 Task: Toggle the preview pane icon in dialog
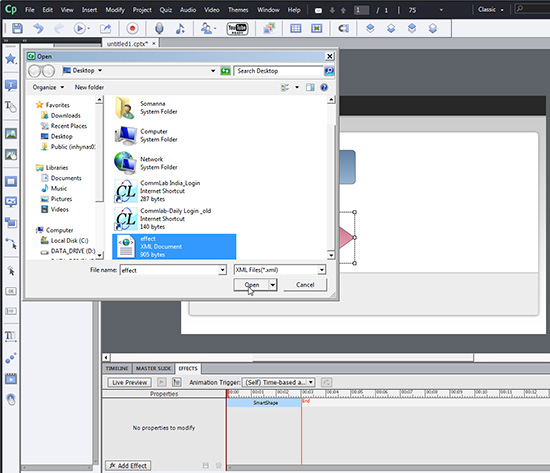[x=310, y=87]
